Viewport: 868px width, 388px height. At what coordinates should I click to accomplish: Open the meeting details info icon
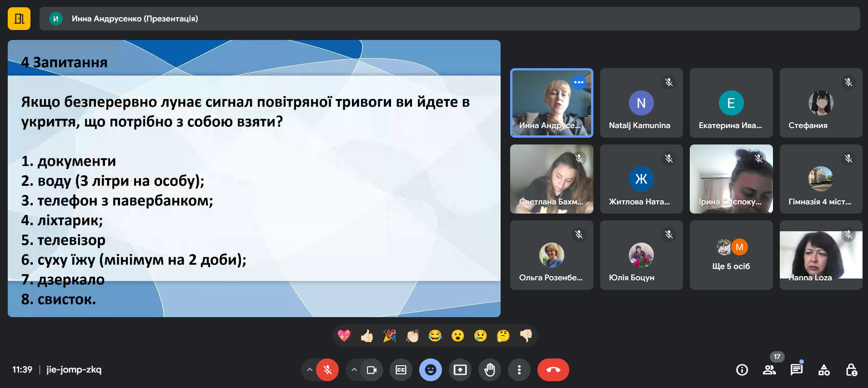pos(742,370)
